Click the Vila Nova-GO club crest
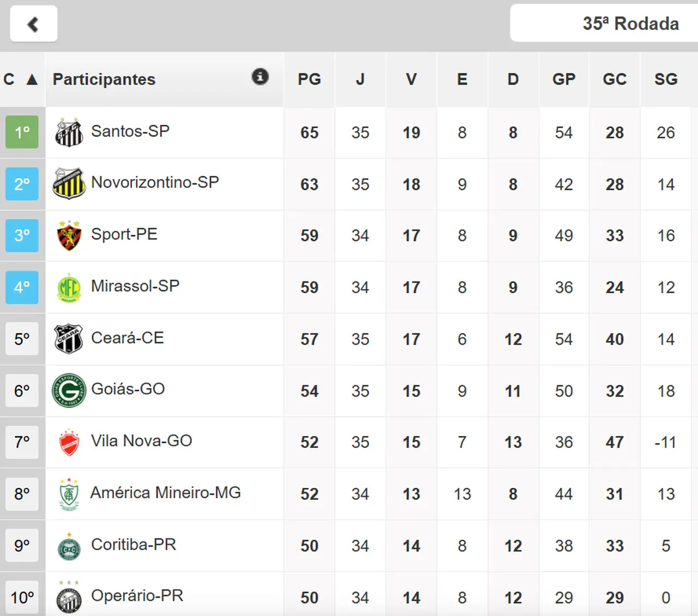Image resolution: width=698 pixels, height=616 pixels. [x=69, y=442]
